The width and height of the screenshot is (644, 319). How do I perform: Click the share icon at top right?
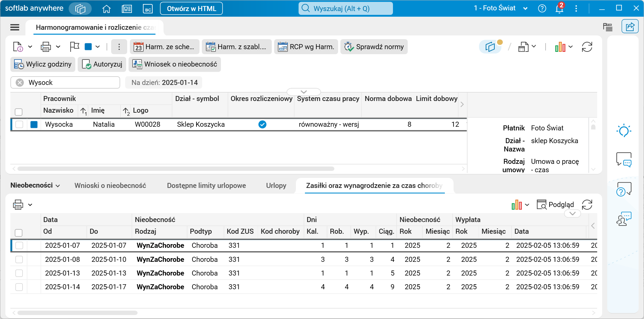(x=630, y=26)
